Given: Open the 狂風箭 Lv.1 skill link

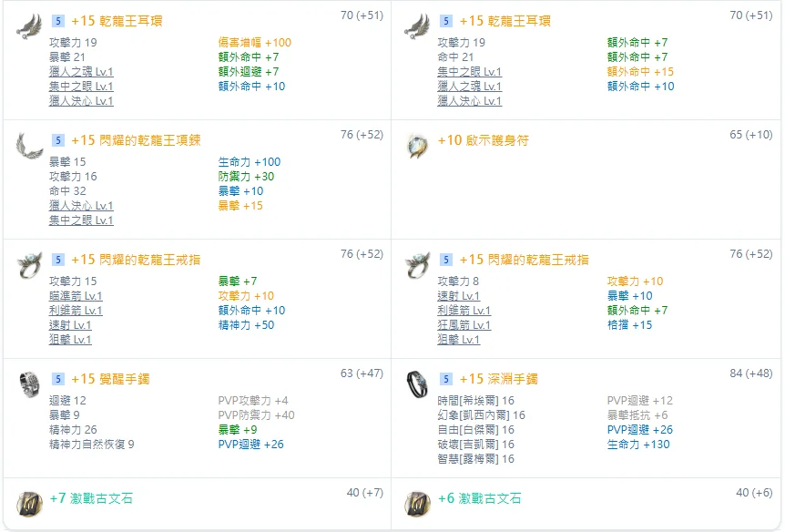Looking at the screenshot, I should pos(464,325).
